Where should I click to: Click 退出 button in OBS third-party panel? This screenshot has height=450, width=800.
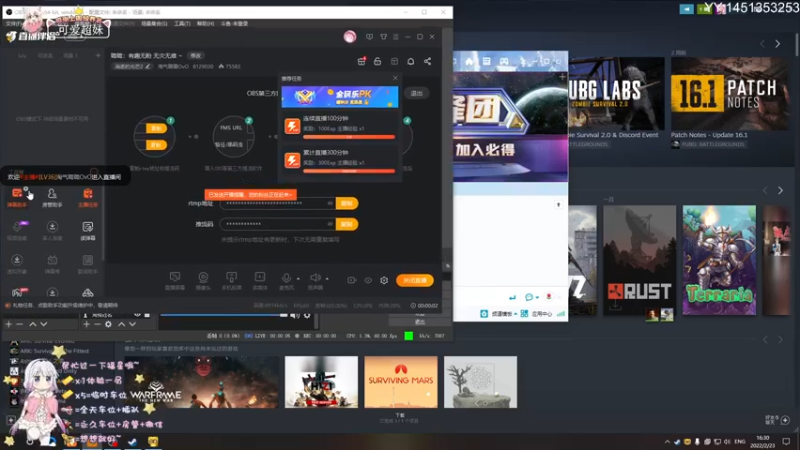(417, 93)
